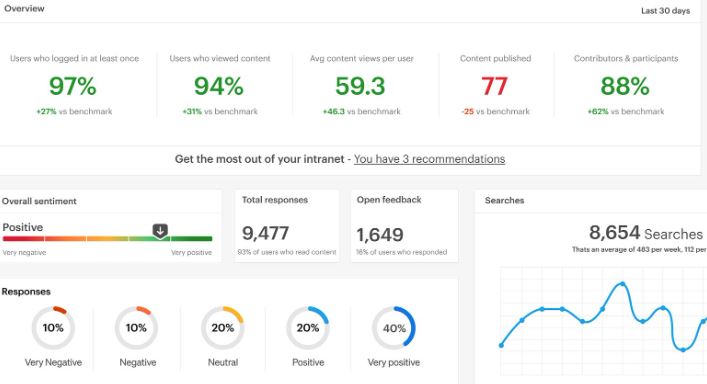Click '+27% vs benchmark' text
The width and height of the screenshot is (707, 384).
pyautogui.click(x=74, y=111)
